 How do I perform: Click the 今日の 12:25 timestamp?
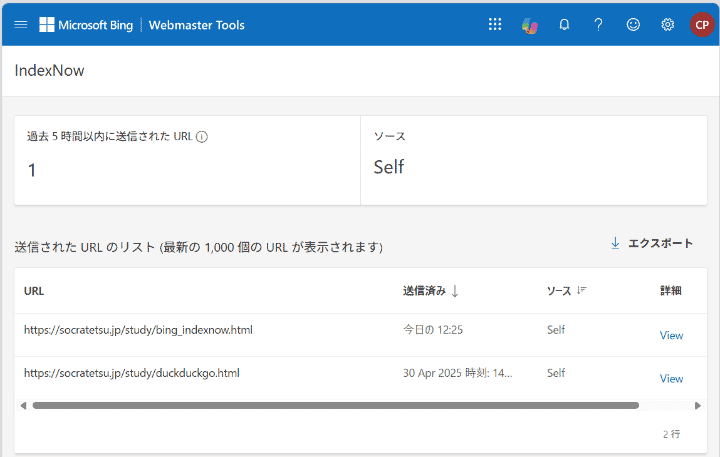coord(433,330)
